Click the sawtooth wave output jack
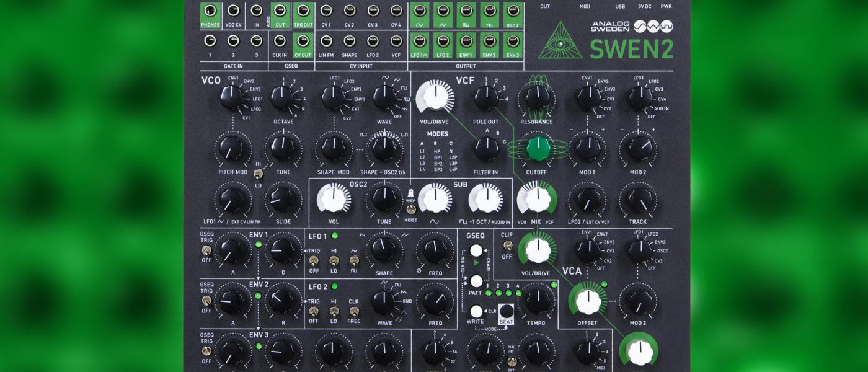The image size is (868, 372). 489,11
